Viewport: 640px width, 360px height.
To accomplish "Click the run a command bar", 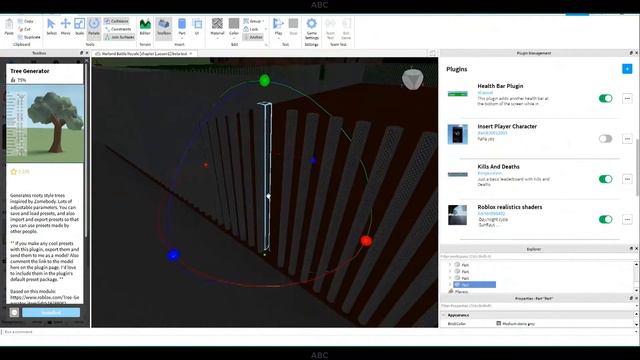I will pyautogui.click(x=318, y=332).
